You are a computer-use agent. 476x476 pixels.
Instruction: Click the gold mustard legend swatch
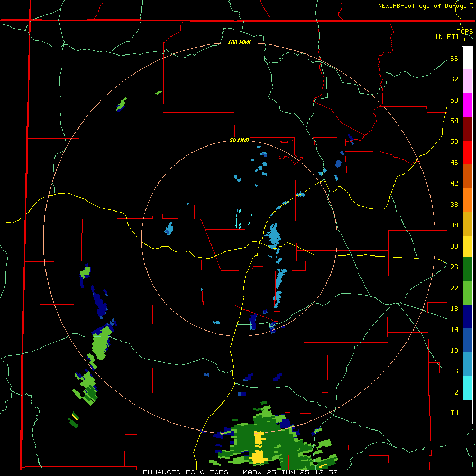click(x=467, y=224)
